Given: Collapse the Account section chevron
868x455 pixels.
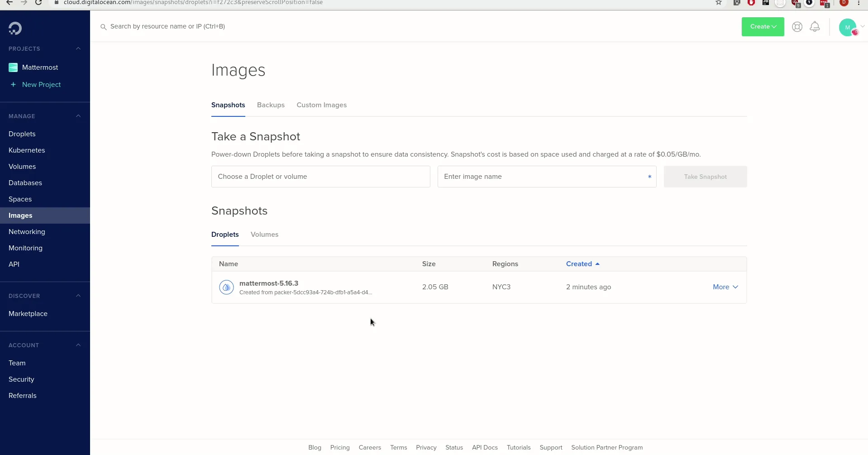Looking at the screenshot, I should [x=78, y=345].
